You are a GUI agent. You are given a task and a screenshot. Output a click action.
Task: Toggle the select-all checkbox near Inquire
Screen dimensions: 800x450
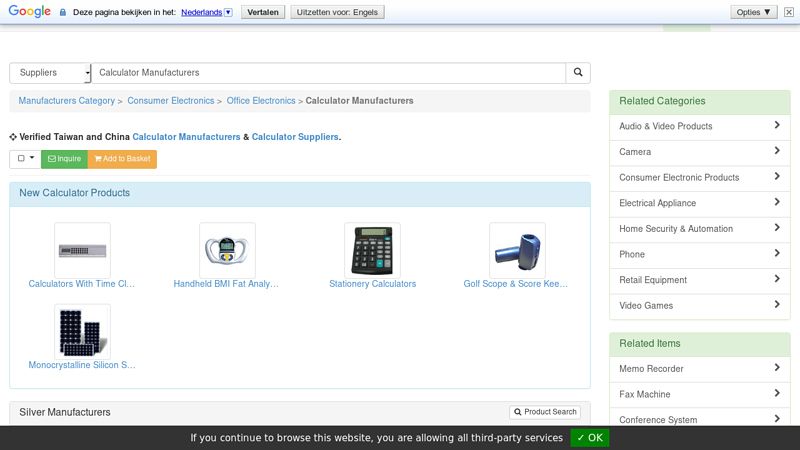[21, 158]
